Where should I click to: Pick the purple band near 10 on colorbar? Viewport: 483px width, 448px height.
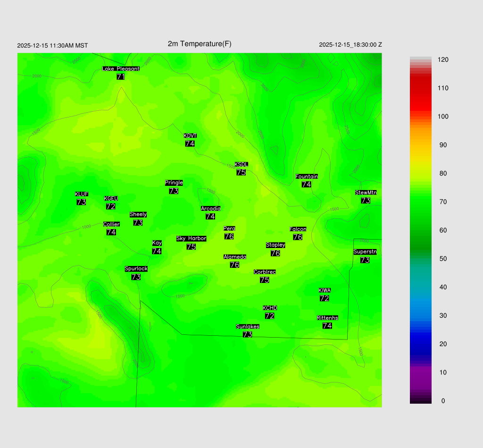(x=420, y=373)
